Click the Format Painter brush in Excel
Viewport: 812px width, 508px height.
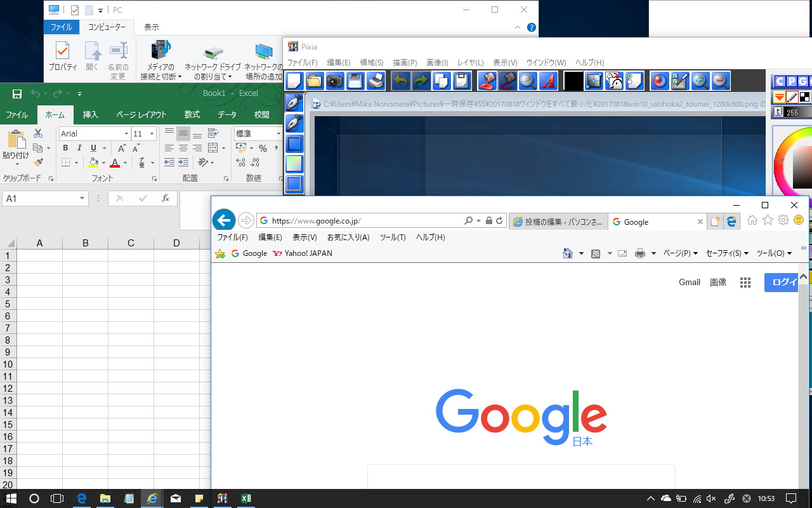(x=38, y=163)
